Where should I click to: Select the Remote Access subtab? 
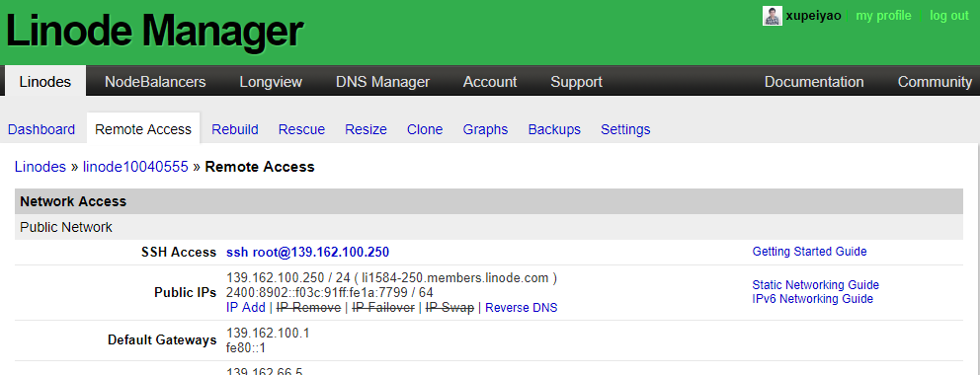[x=143, y=129]
